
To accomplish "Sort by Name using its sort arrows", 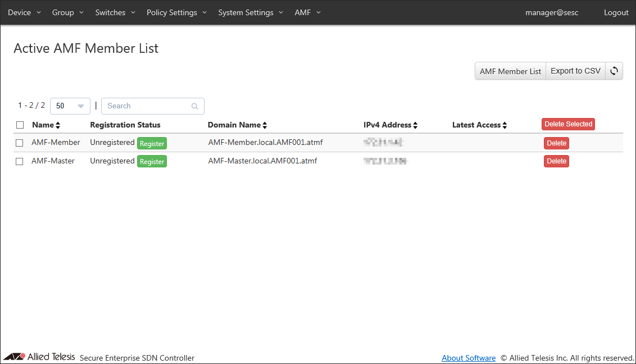I will coord(58,125).
